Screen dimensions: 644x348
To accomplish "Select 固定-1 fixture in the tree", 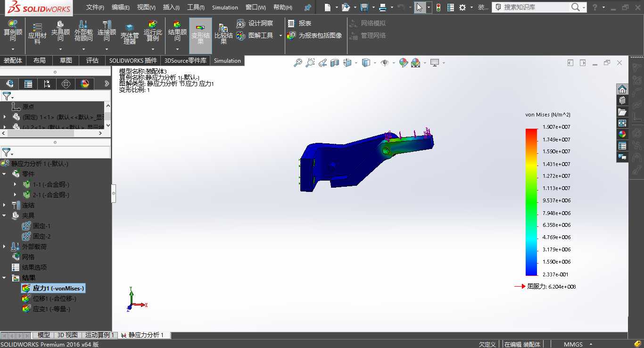I will tap(37, 226).
